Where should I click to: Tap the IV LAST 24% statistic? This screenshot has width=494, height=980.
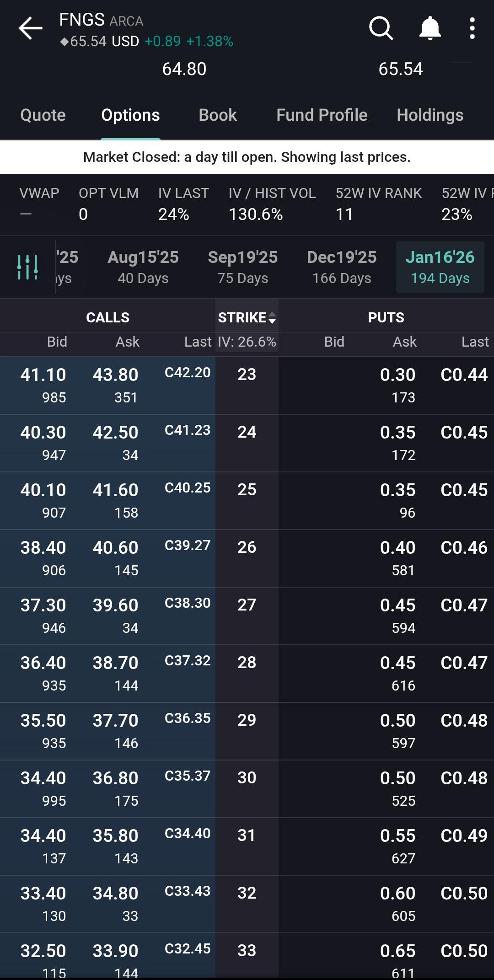coord(183,203)
